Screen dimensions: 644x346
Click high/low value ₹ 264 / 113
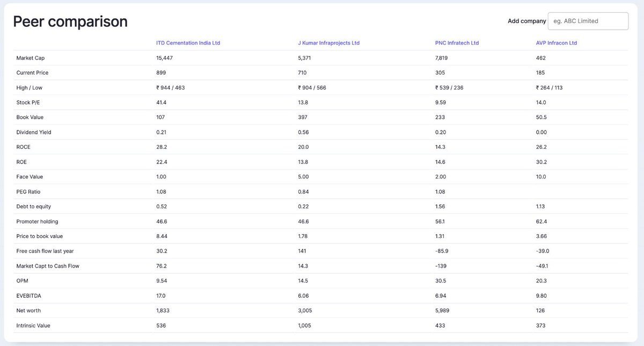pyautogui.click(x=549, y=88)
